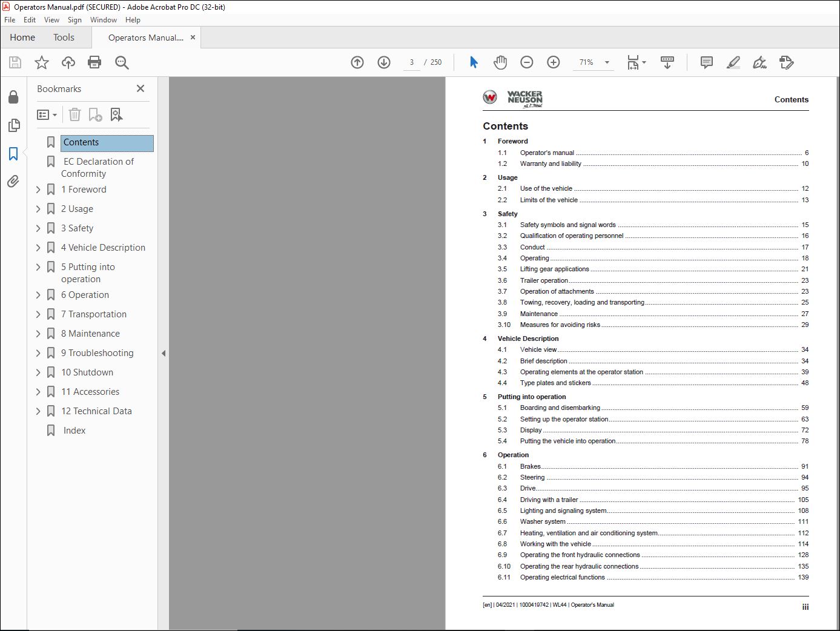This screenshot has height=631, width=840.
Task: Open the Attachments paperclip panel
Action: [13, 181]
